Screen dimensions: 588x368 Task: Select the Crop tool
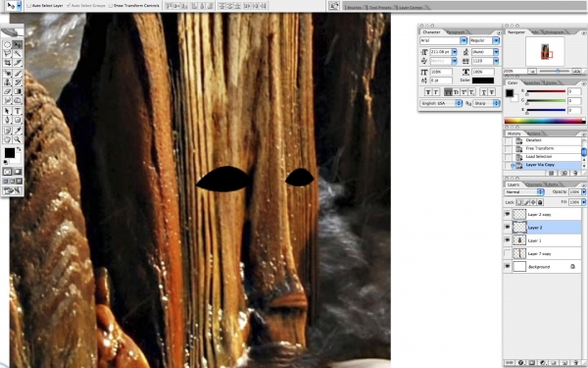click(7, 63)
